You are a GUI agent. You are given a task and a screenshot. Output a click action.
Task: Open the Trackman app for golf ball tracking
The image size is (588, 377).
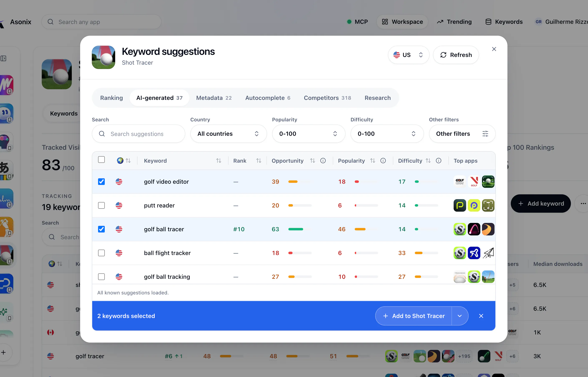tap(460, 277)
